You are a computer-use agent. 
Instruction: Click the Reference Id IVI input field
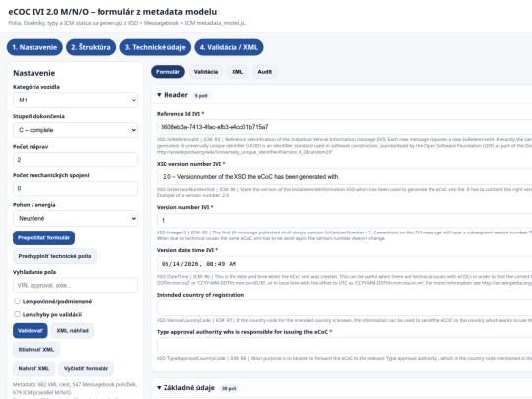(344, 127)
